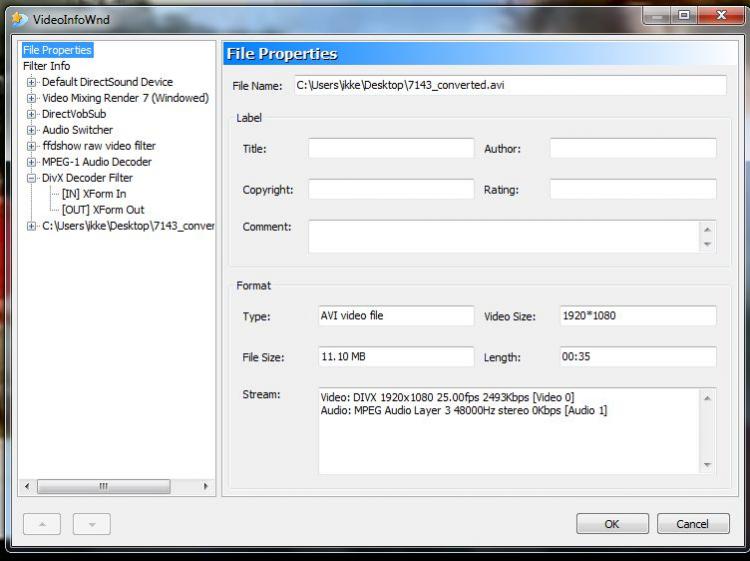Screen dimensions: 750x561
Task: Select the MPEG-1 Audio Decoder item
Action: (96, 162)
